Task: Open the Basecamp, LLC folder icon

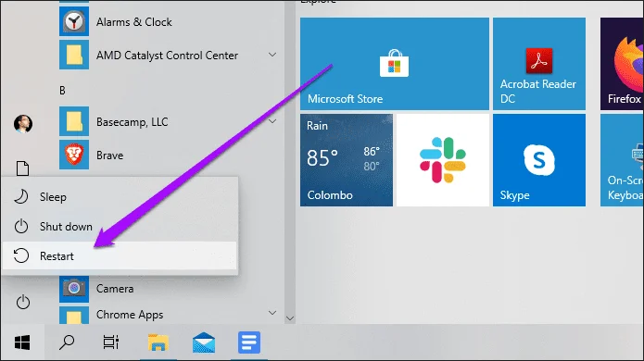Action: pos(74,121)
